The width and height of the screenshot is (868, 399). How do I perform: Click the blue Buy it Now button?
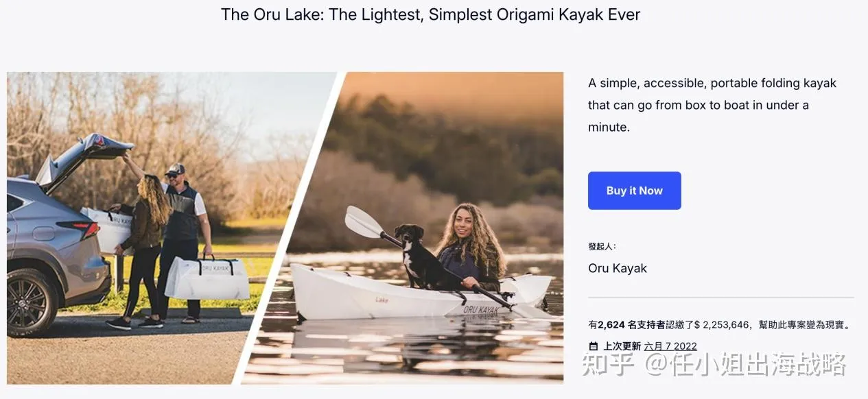634,191
